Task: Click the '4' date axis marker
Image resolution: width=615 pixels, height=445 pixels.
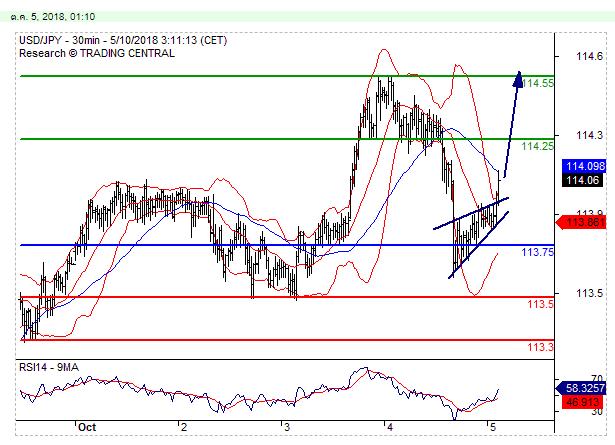Action: (389, 427)
